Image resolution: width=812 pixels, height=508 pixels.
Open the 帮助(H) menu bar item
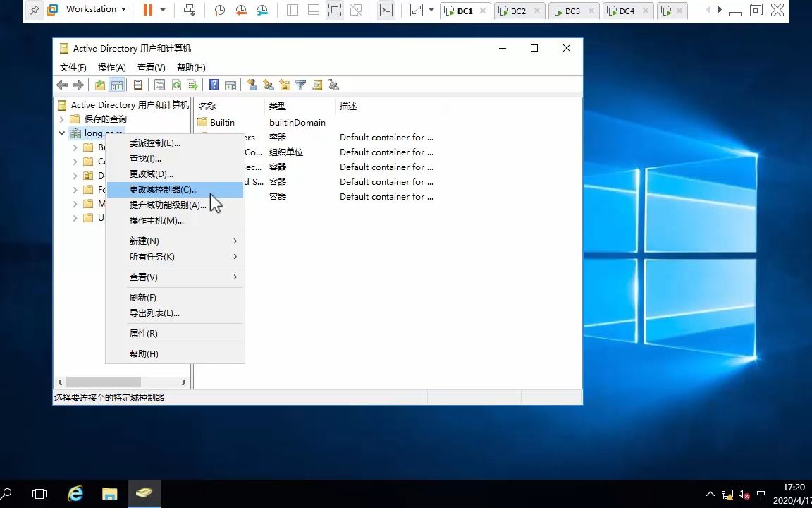point(191,68)
